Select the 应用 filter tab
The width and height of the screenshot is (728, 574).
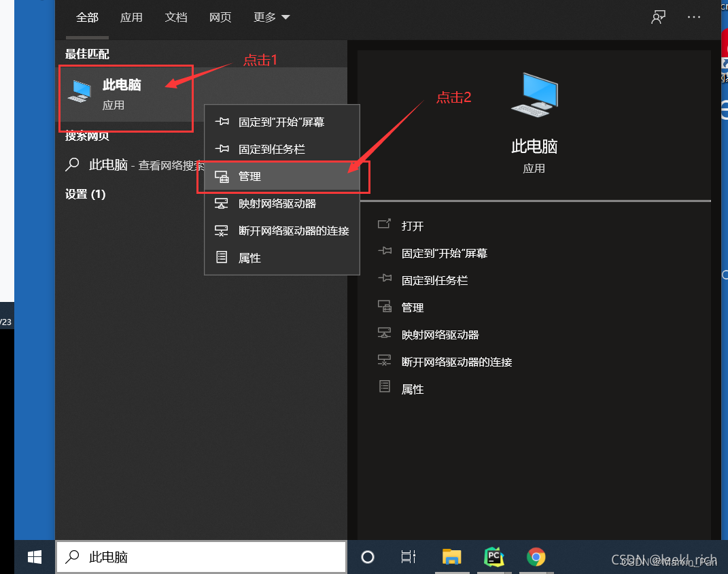(131, 17)
